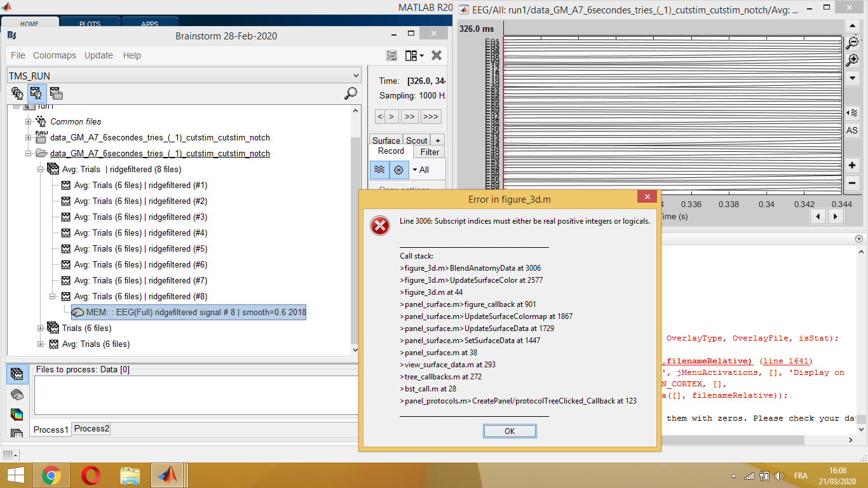Viewport: 868px width, 488px height.
Task: Switch to the Filter tab
Action: (430, 152)
